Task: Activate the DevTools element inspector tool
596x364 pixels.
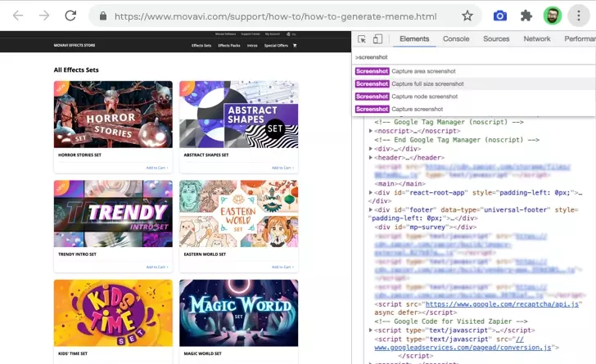Action: 362,39
